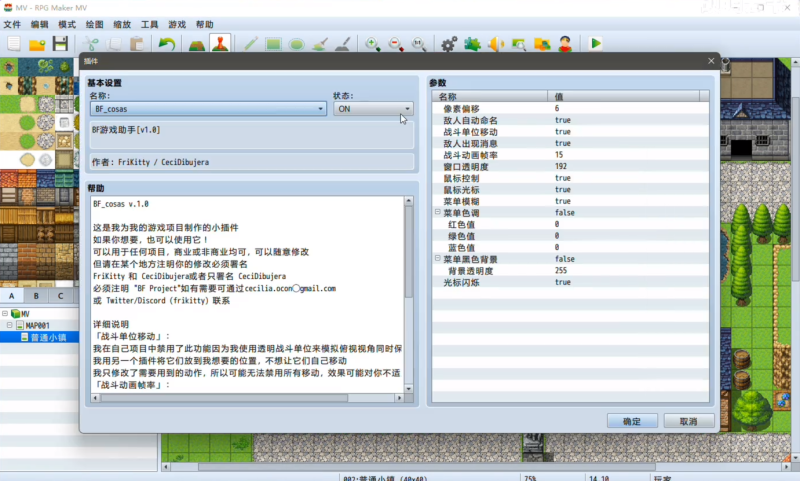Image resolution: width=800 pixels, height=481 pixels.
Task: Click the Playtest green arrow icon
Action: pos(595,44)
